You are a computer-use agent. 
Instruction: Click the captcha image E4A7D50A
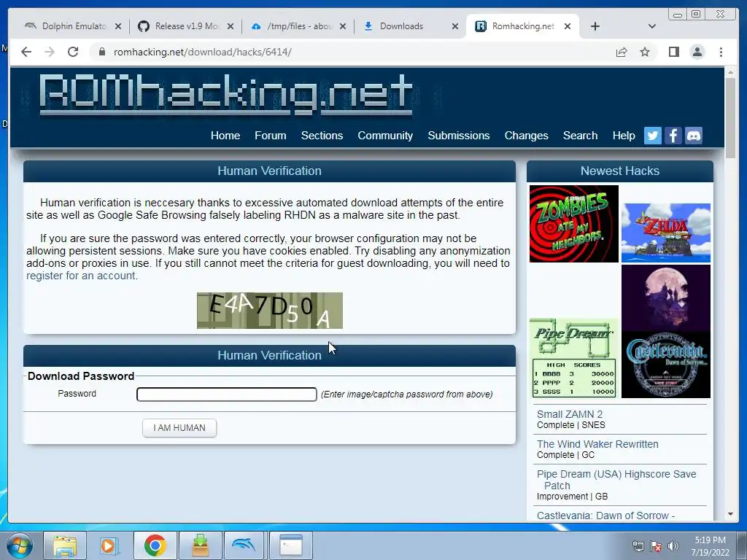pyautogui.click(x=270, y=311)
